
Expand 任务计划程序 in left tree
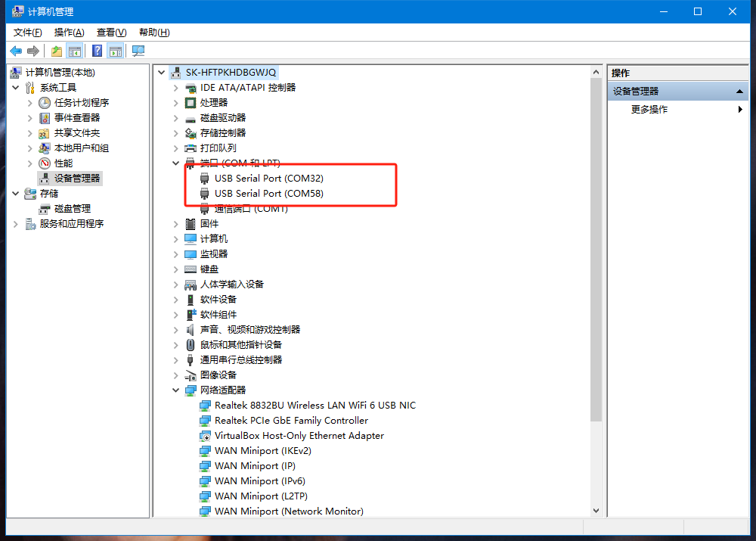point(30,103)
